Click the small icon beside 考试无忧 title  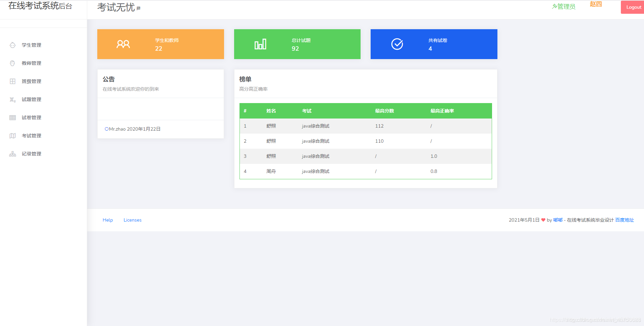pyautogui.click(x=139, y=8)
